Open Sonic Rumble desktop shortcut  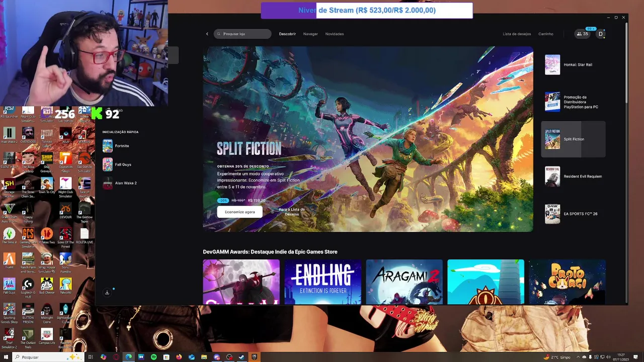tap(66, 262)
